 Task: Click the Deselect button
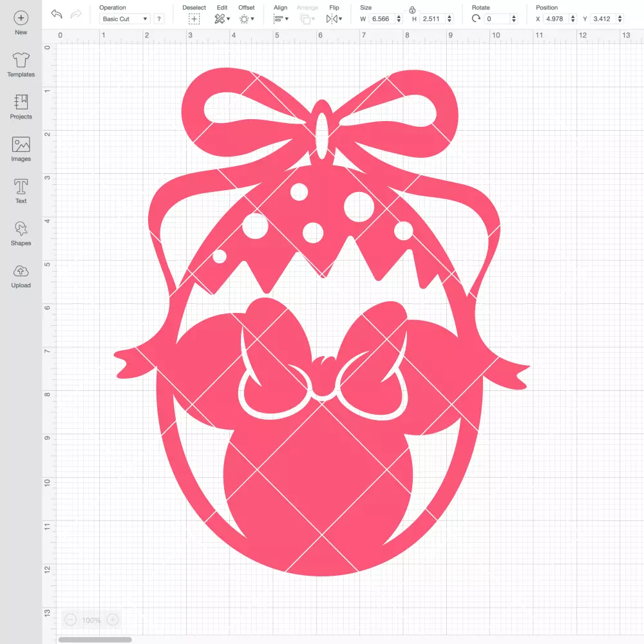pyautogui.click(x=194, y=19)
